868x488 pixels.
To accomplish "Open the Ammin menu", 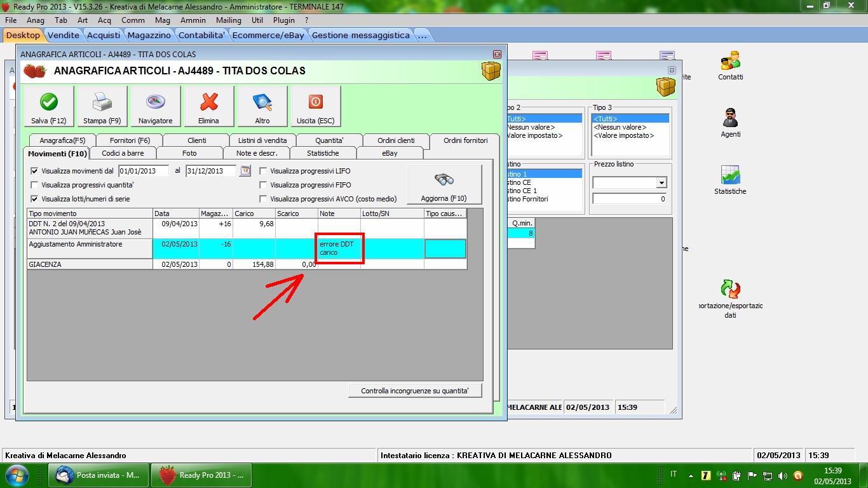I will [193, 20].
